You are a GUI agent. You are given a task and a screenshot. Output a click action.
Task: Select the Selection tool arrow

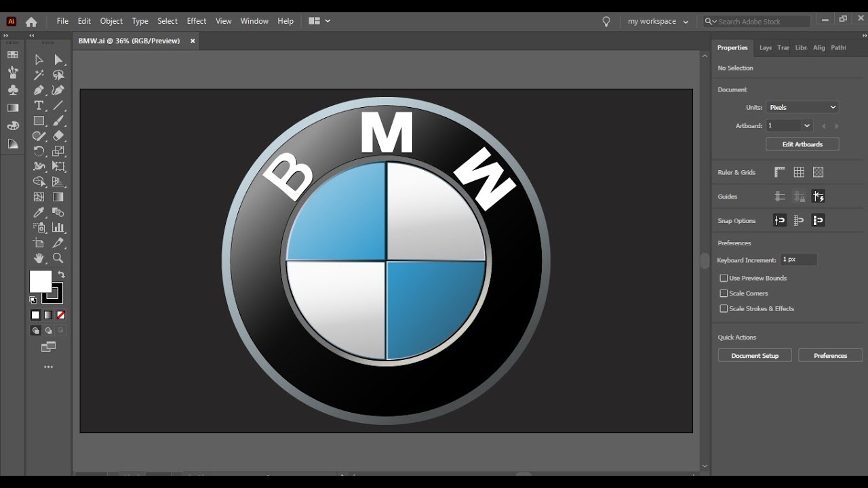(x=39, y=60)
